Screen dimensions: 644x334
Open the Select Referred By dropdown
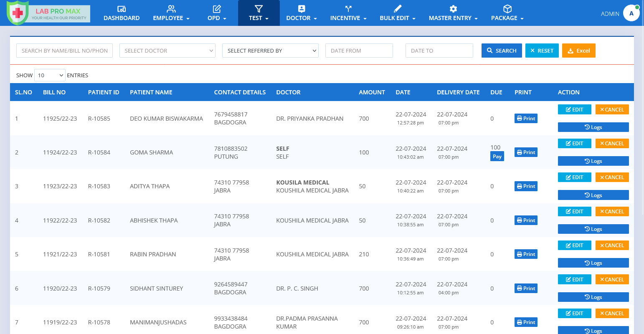270,51
